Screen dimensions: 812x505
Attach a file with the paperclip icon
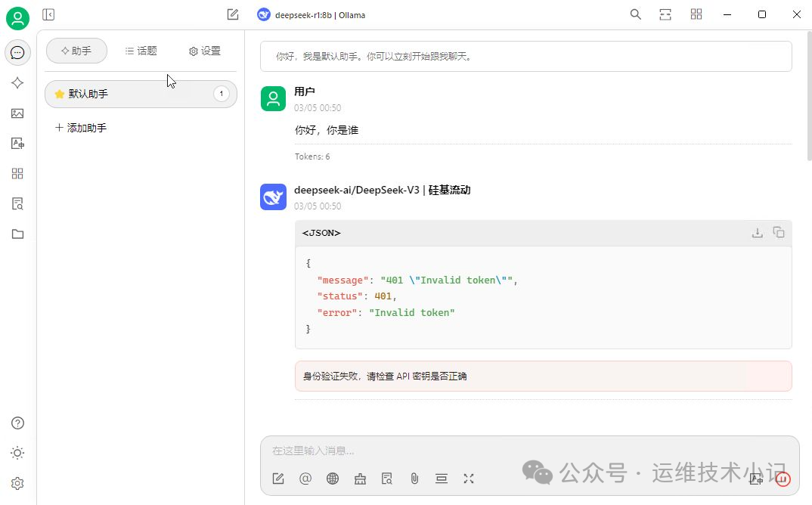pos(414,479)
